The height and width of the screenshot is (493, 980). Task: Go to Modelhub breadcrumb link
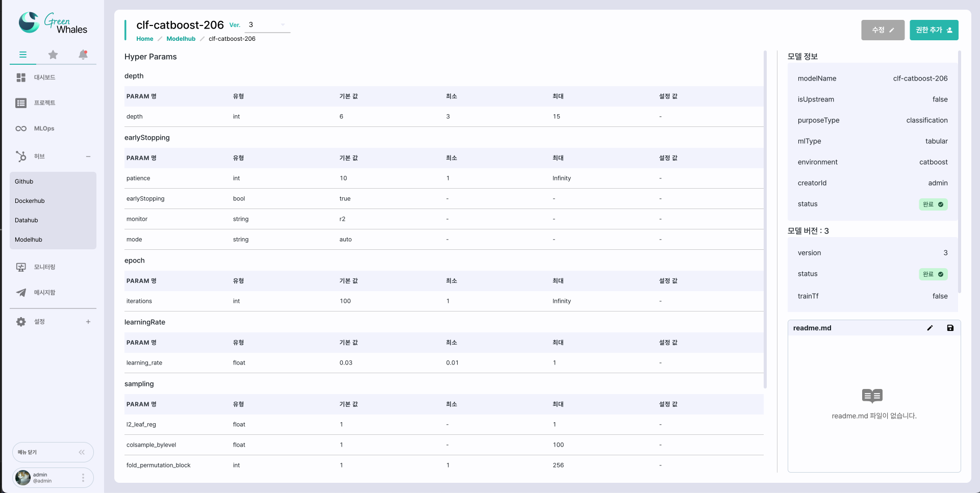click(x=181, y=39)
